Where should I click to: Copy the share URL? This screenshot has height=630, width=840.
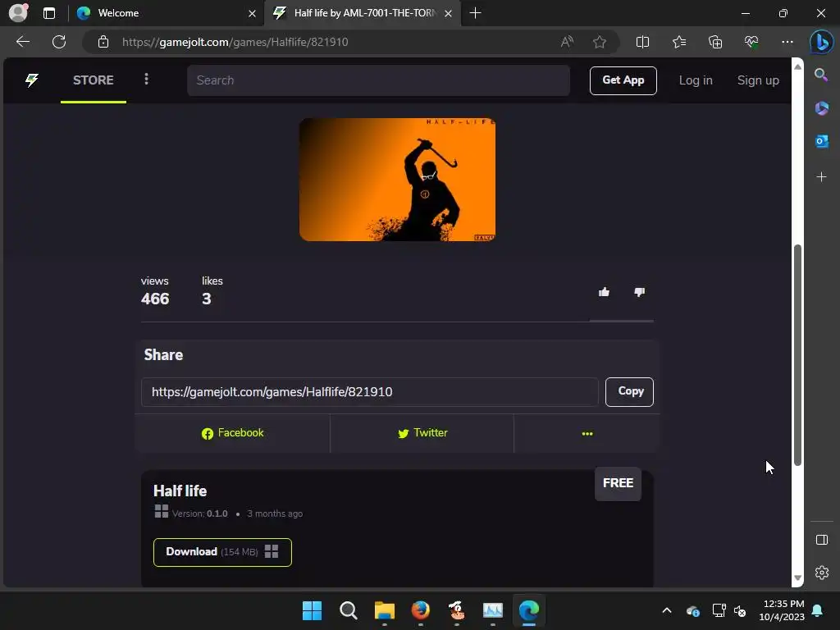click(x=629, y=391)
